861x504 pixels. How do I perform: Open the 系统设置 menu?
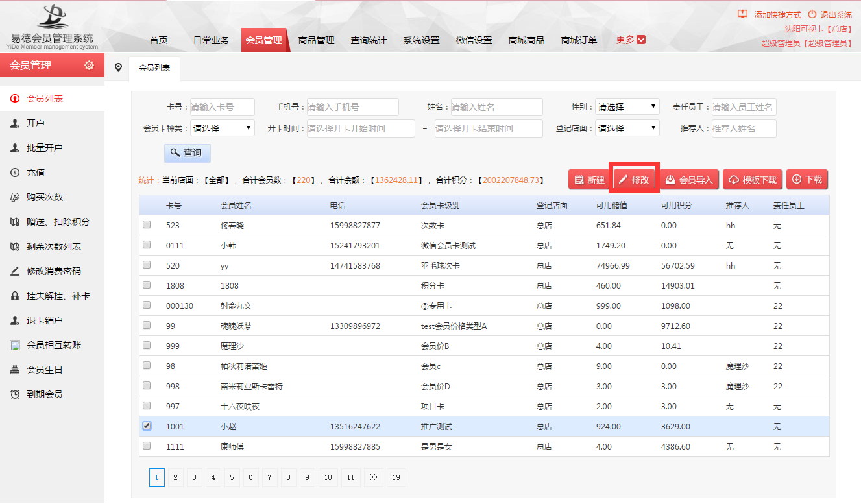(421, 40)
